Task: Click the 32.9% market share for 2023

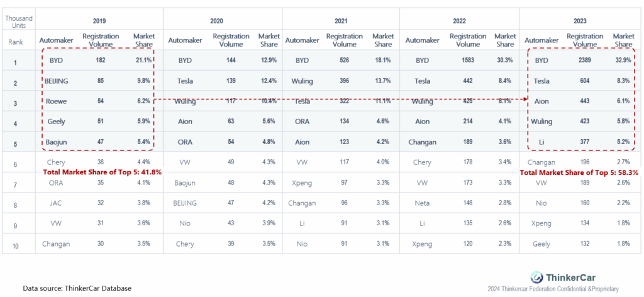Action: pos(622,60)
